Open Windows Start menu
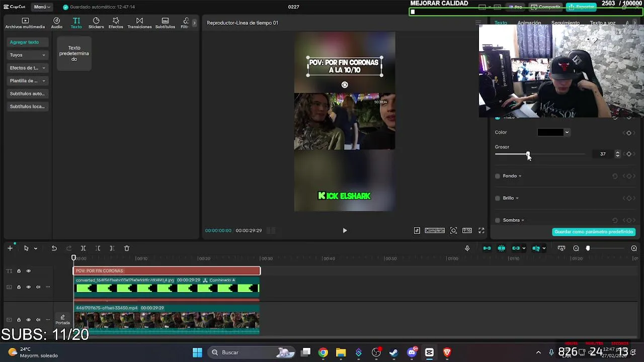644x362 pixels. pos(197,352)
